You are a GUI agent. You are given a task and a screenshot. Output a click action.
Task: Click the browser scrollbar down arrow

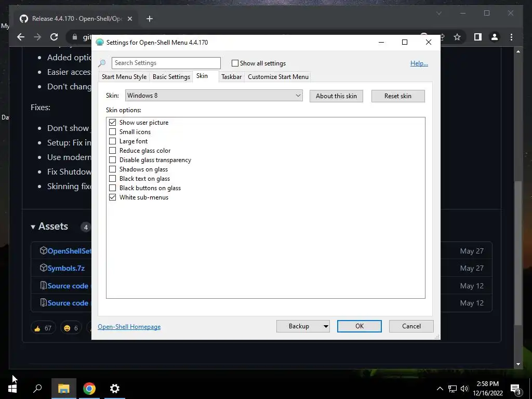click(518, 364)
